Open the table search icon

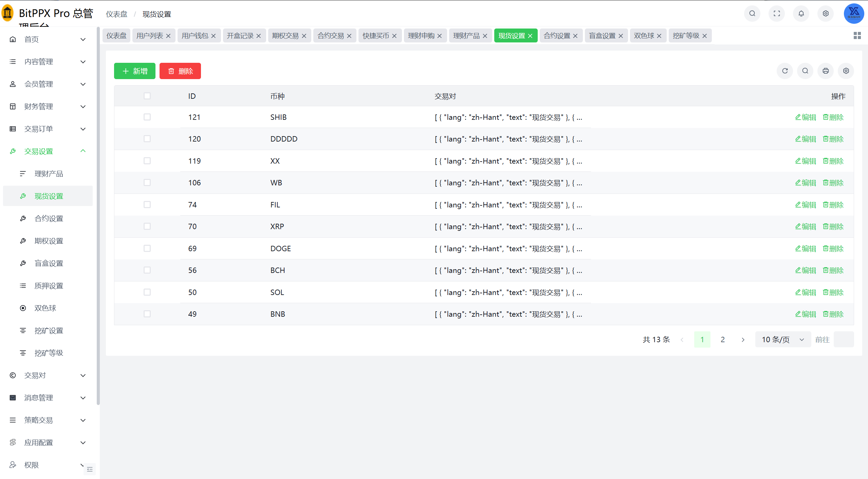click(x=805, y=71)
